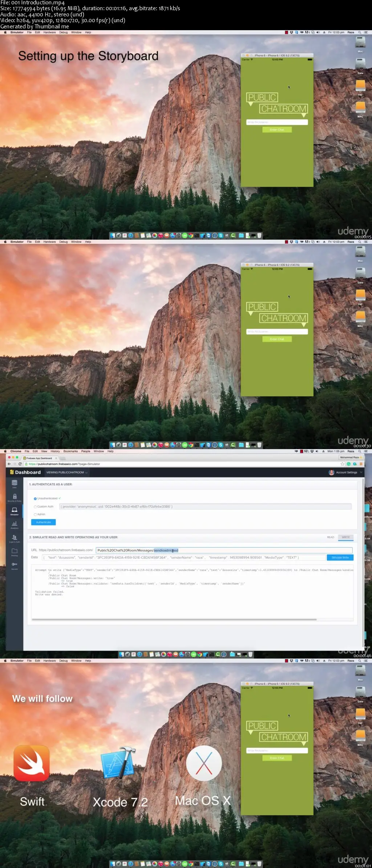Click the Chrome address bar URL

coord(64,464)
